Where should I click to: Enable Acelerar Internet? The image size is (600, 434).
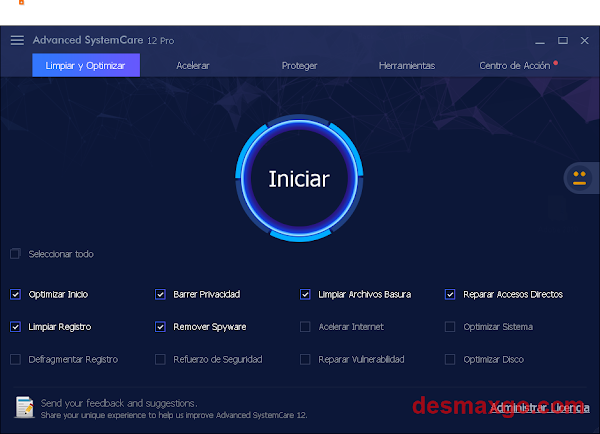click(305, 327)
